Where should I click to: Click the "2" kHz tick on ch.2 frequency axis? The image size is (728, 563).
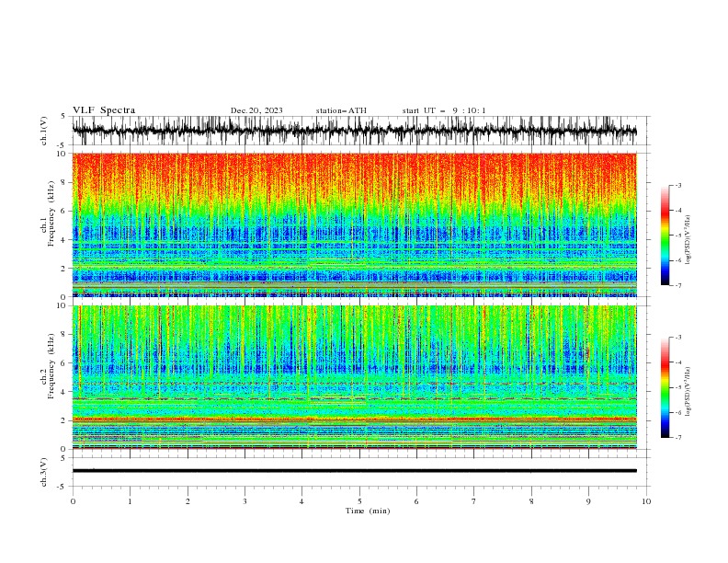click(x=63, y=420)
